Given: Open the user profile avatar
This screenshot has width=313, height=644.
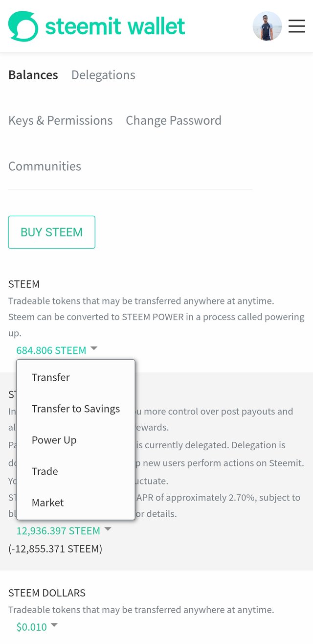Looking at the screenshot, I should click(267, 26).
